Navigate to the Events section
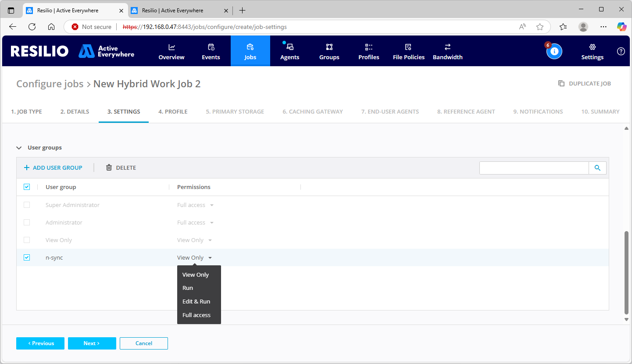The width and height of the screenshot is (632, 364). (x=211, y=50)
